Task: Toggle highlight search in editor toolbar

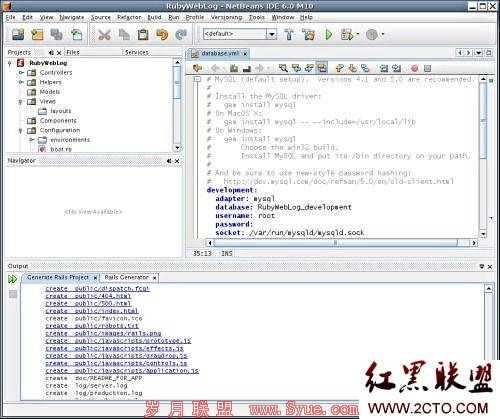Action: click(x=322, y=68)
